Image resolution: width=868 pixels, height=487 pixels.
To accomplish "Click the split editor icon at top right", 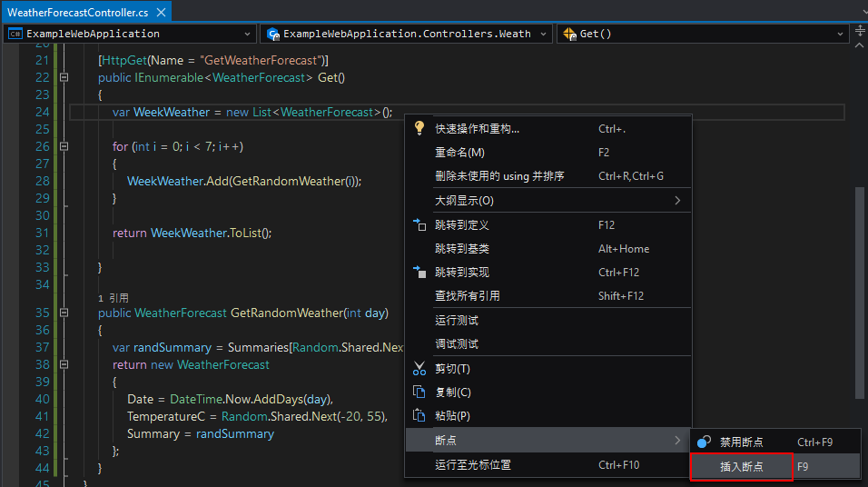I will (860, 30).
